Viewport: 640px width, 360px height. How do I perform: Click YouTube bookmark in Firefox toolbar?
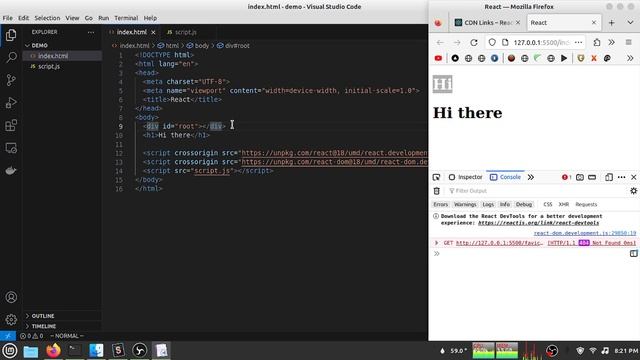(x=438, y=58)
